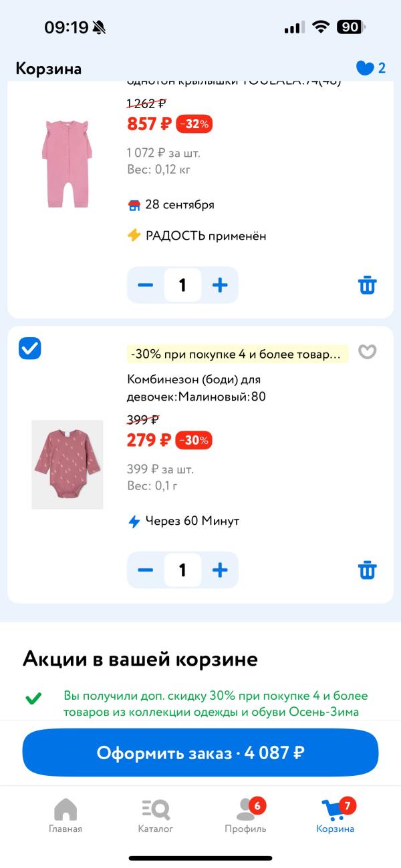Tap the green checkmark beside the discount notice
Image resolution: width=401 pixels, height=868 pixels.
click(33, 699)
